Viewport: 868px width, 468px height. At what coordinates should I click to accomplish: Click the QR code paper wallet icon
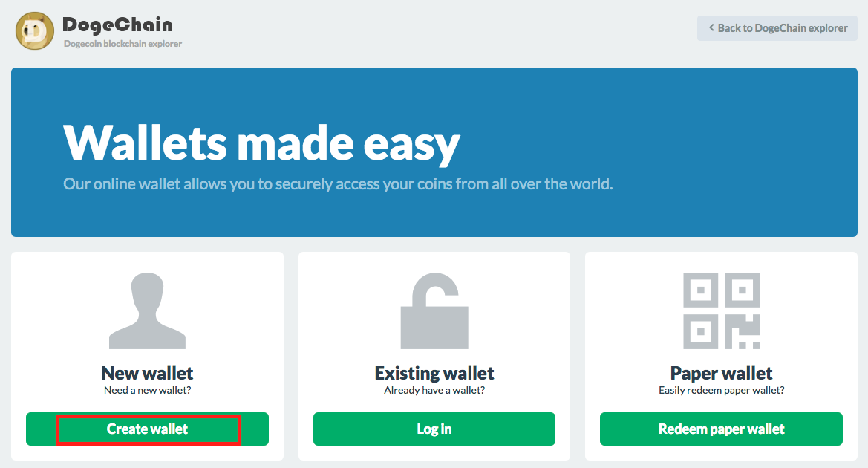tap(721, 311)
